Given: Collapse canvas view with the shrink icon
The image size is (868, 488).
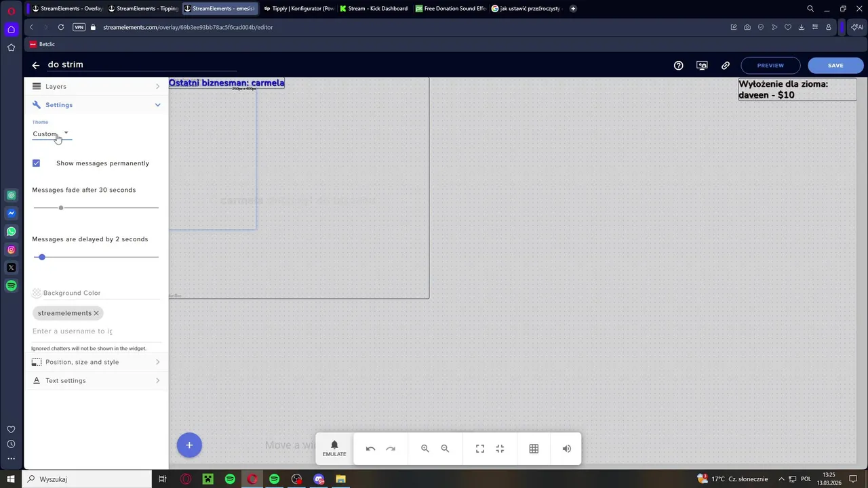Looking at the screenshot, I should [500, 449].
